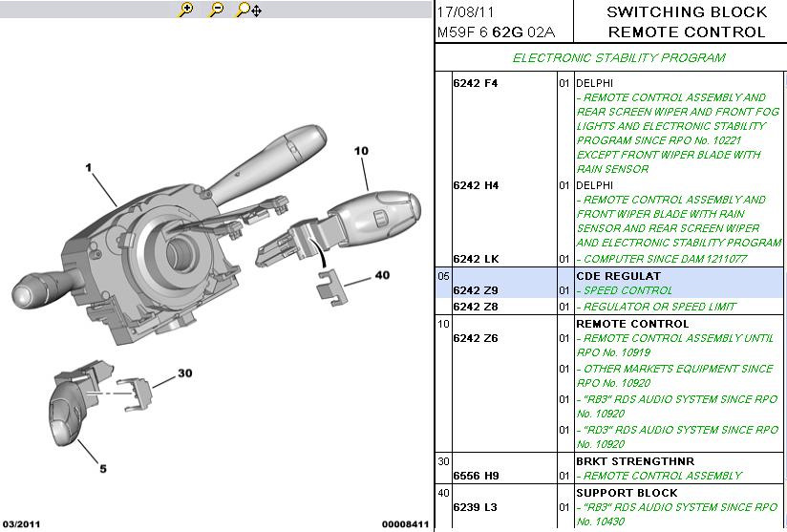This screenshot has height=532, width=787.
Task: Select part number 6242 Z6
Action: (x=476, y=338)
